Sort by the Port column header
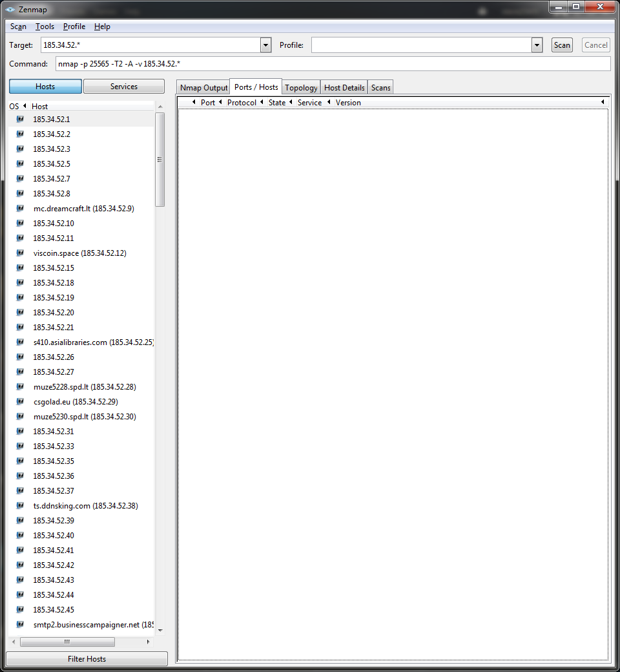The height and width of the screenshot is (672, 620). click(x=208, y=103)
